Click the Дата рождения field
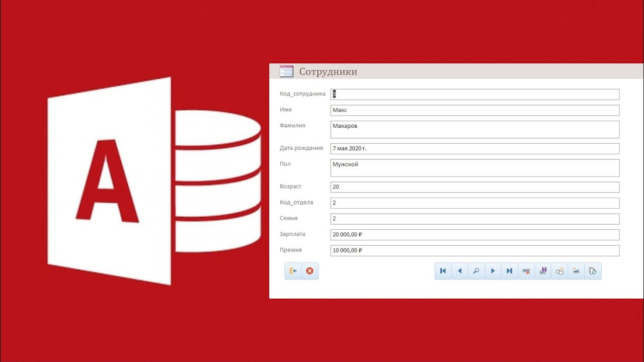 [475, 149]
